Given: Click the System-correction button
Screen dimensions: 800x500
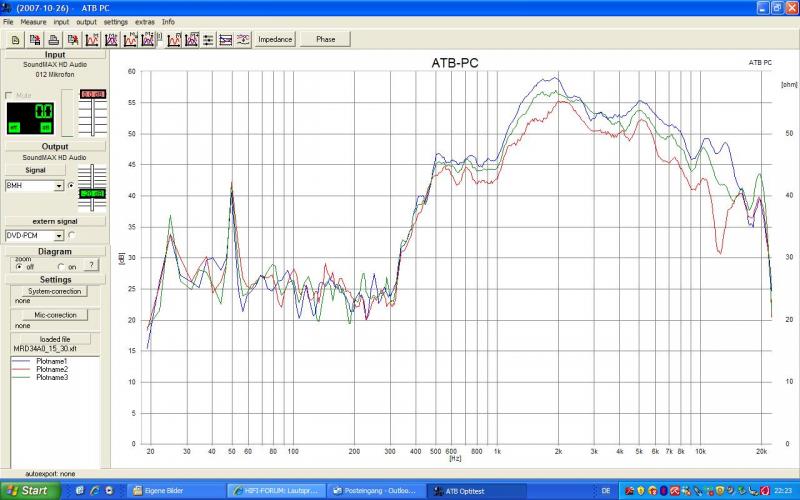Looking at the screenshot, I should tap(55, 291).
